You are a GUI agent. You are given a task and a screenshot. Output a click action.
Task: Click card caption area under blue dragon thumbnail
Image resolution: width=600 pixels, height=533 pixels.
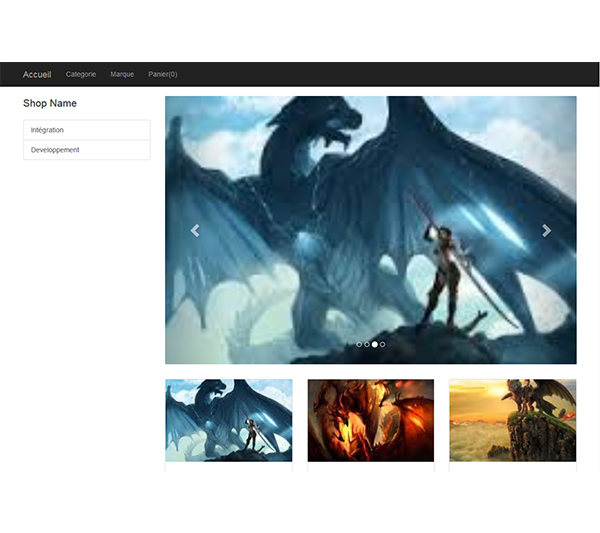tap(229, 466)
